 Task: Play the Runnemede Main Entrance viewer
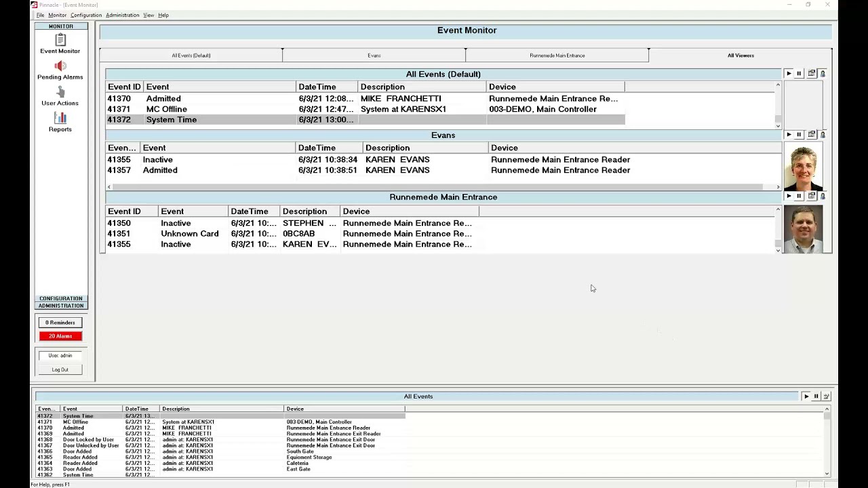coord(789,197)
